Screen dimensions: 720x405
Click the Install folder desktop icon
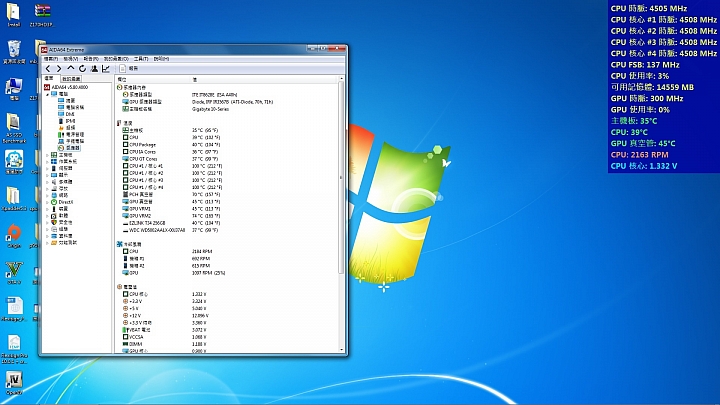click(13, 15)
